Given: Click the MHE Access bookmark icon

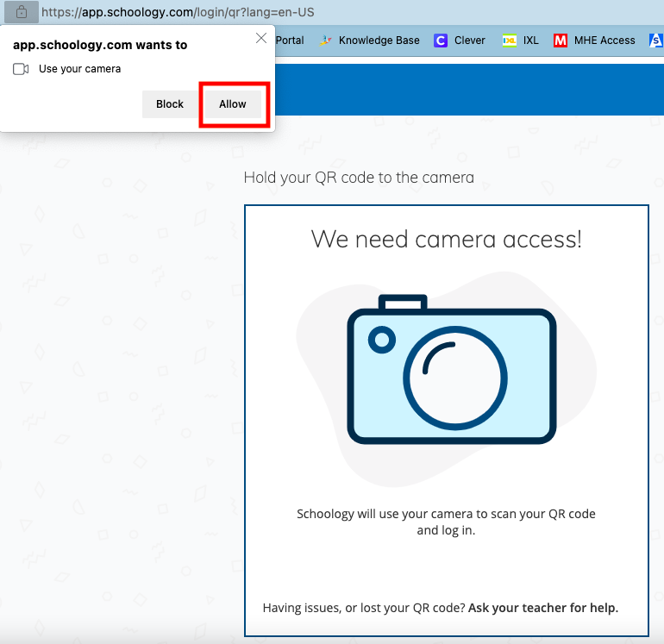Looking at the screenshot, I should [x=561, y=41].
